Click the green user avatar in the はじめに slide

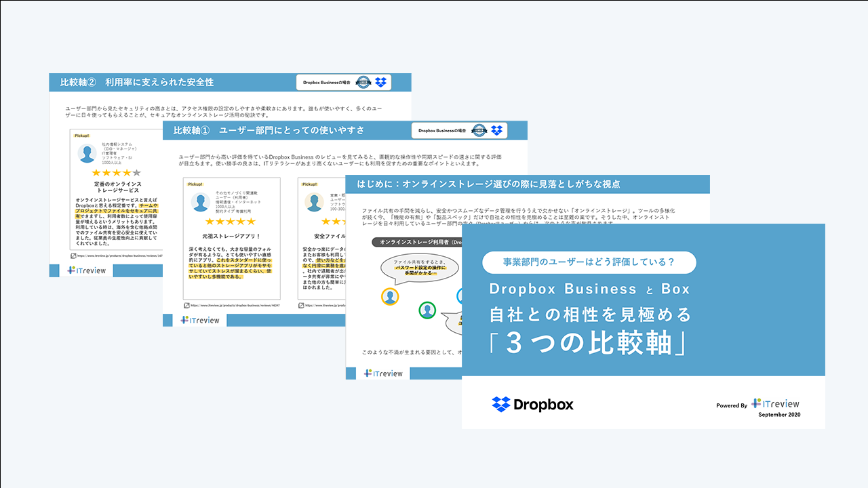coord(427,310)
